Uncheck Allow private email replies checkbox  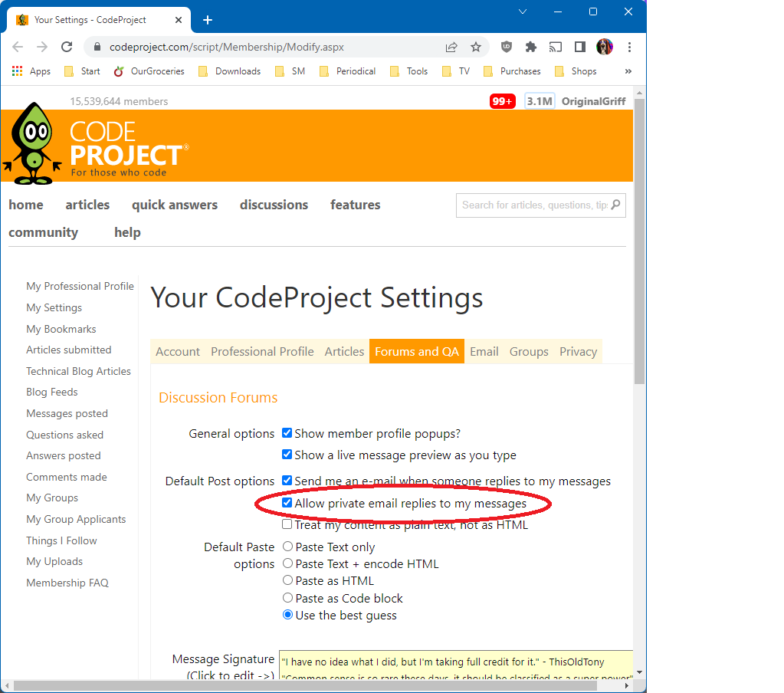tap(287, 502)
